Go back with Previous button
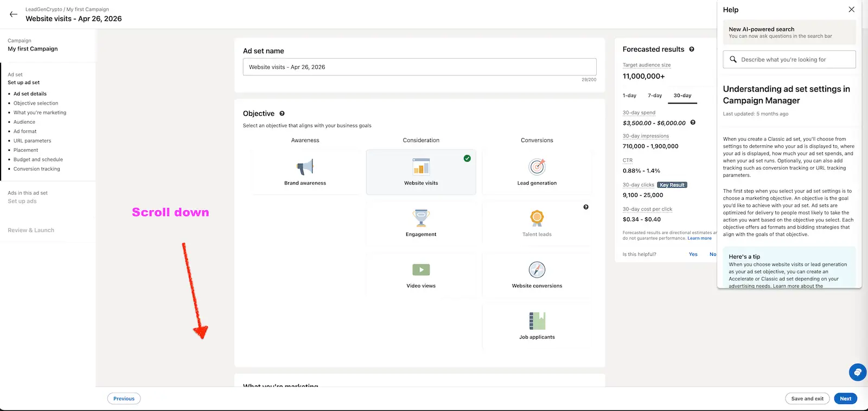Screen dimensions: 868x411 pos(124,399)
